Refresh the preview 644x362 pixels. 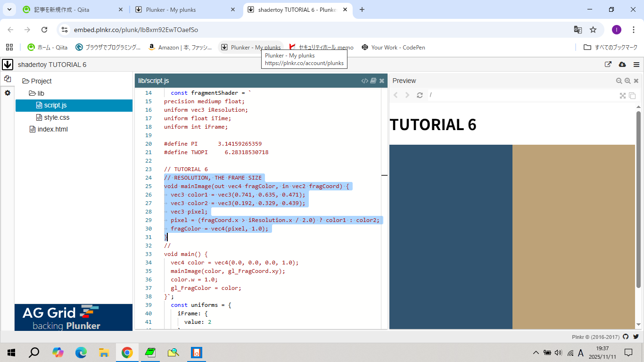[420, 95]
